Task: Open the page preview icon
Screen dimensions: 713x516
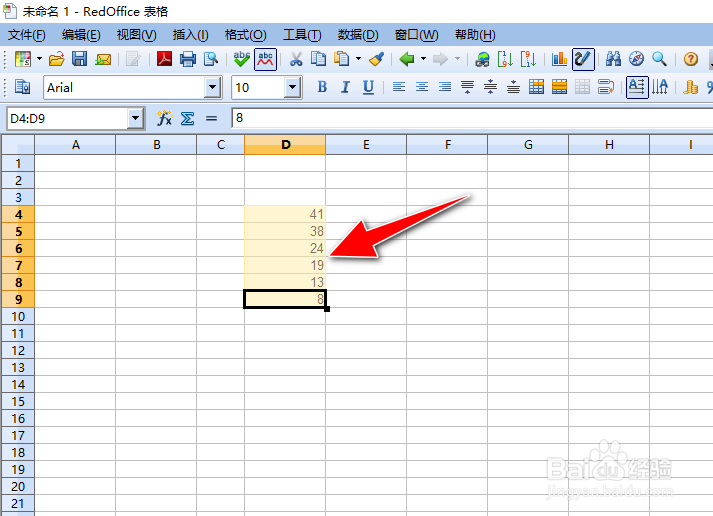Action: (x=211, y=59)
